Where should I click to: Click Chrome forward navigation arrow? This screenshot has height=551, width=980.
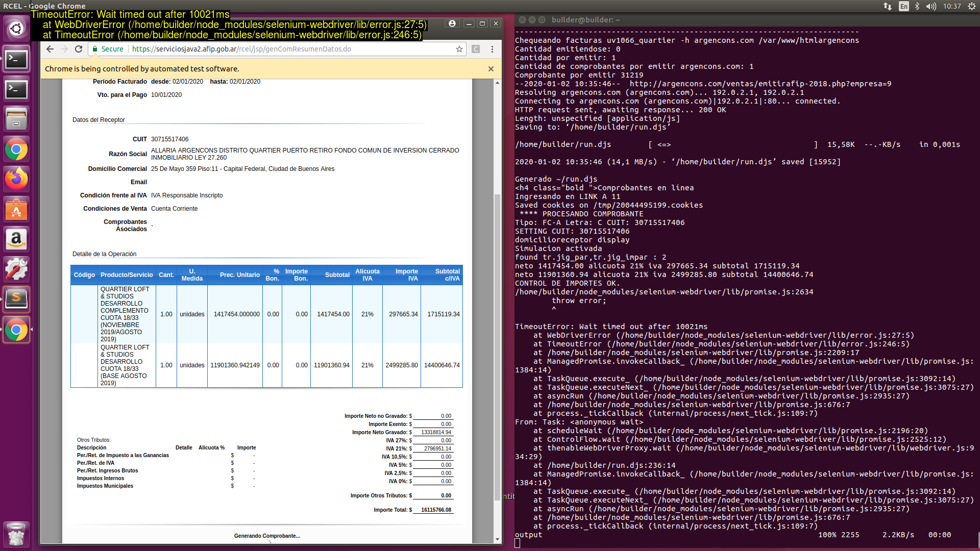click(64, 49)
